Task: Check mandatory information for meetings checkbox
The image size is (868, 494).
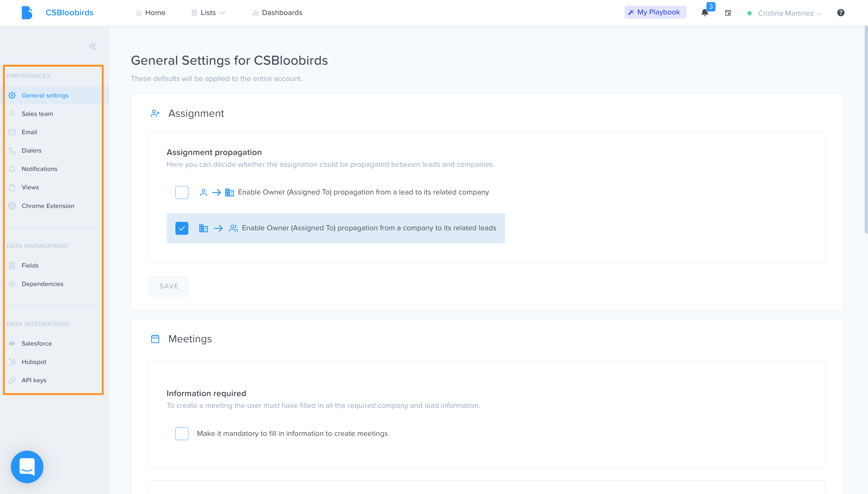Action: pos(182,433)
